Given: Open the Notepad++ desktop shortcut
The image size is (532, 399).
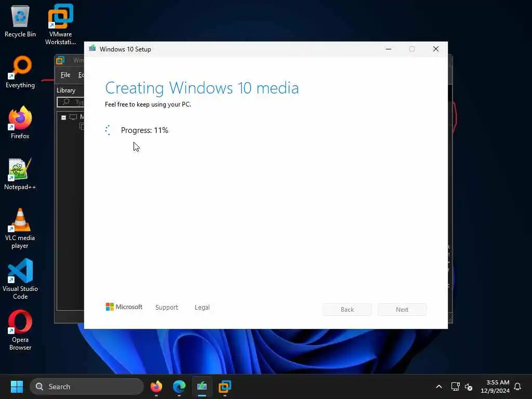Looking at the screenshot, I should [20, 174].
